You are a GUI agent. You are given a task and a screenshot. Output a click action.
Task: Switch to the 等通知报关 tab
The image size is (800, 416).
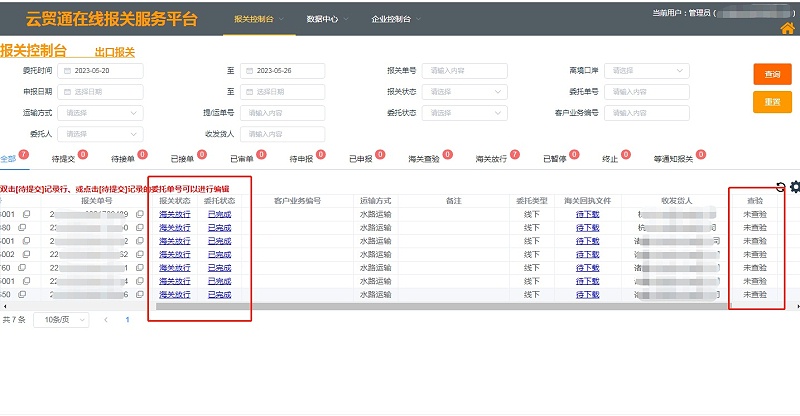click(x=673, y=159)
